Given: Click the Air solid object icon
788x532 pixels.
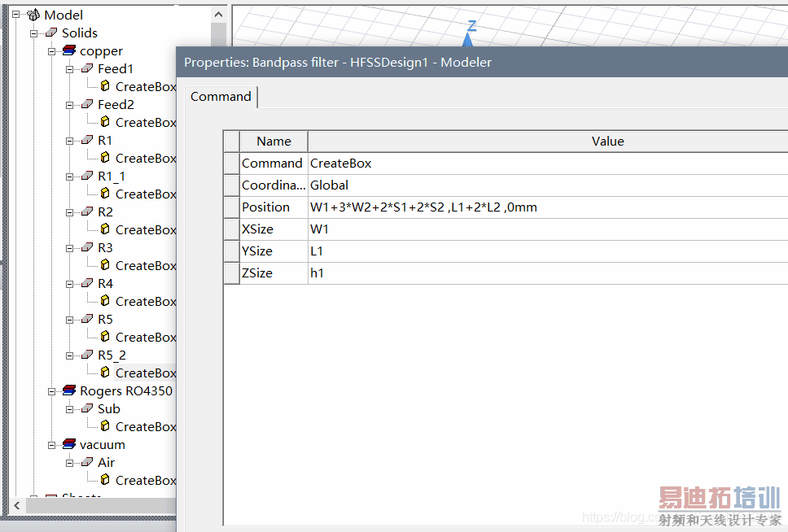Looking at the screenshot, I should [x=87, y=463].
